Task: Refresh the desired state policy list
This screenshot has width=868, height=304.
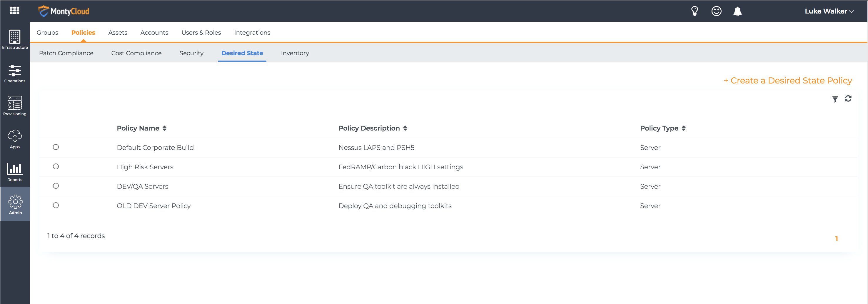Action: tap(848, 98)
